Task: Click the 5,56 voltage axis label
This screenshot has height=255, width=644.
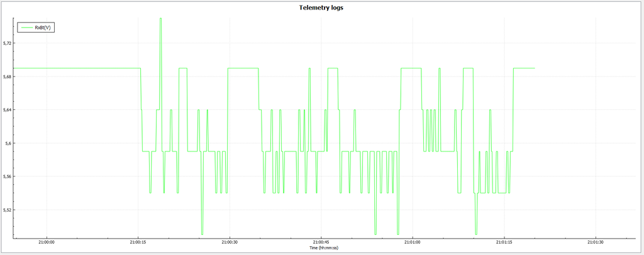Action: click(x=8, y=176)
